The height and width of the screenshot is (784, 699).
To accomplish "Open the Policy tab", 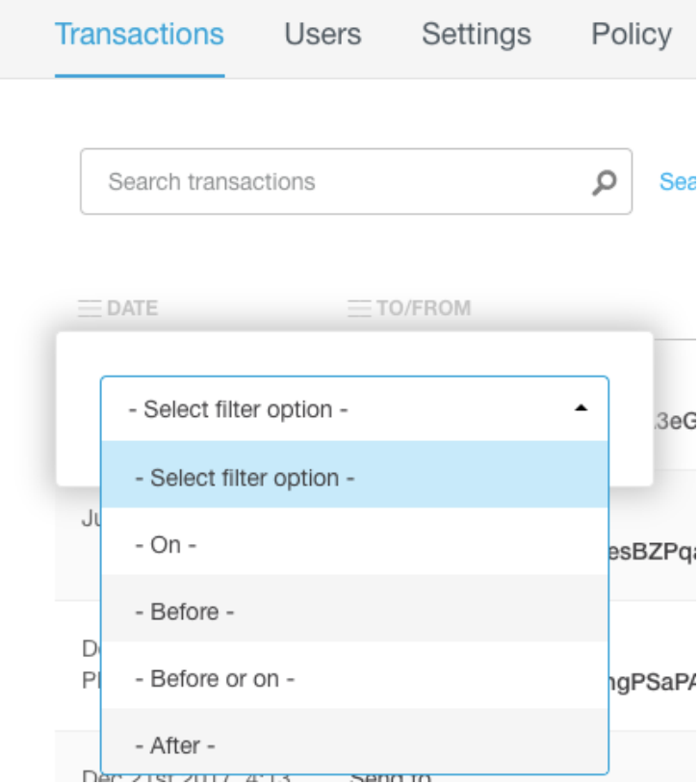I will pos(631,35).
